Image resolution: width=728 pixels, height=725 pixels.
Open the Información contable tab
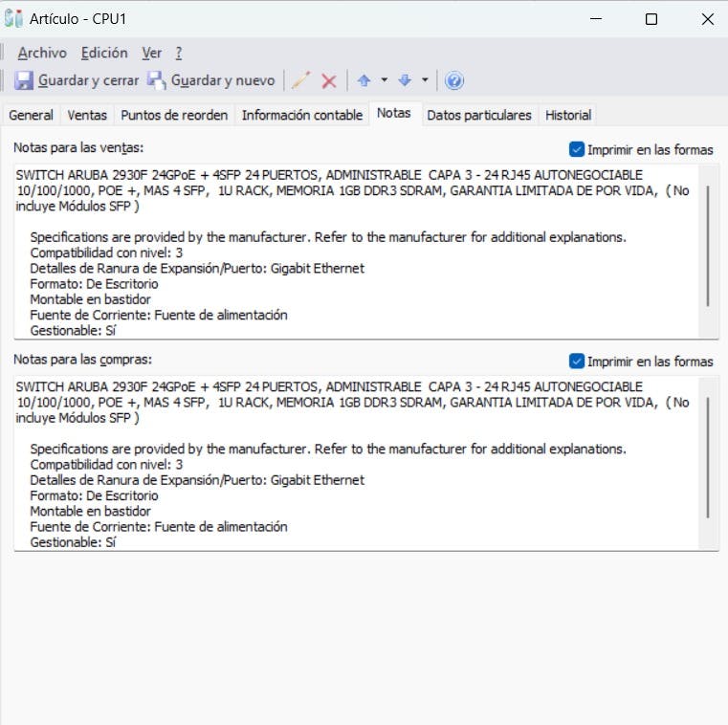pos(302,115)
